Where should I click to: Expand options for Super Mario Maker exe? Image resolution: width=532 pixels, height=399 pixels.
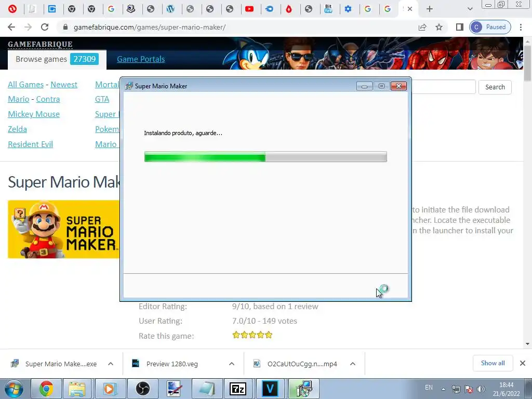111,364
